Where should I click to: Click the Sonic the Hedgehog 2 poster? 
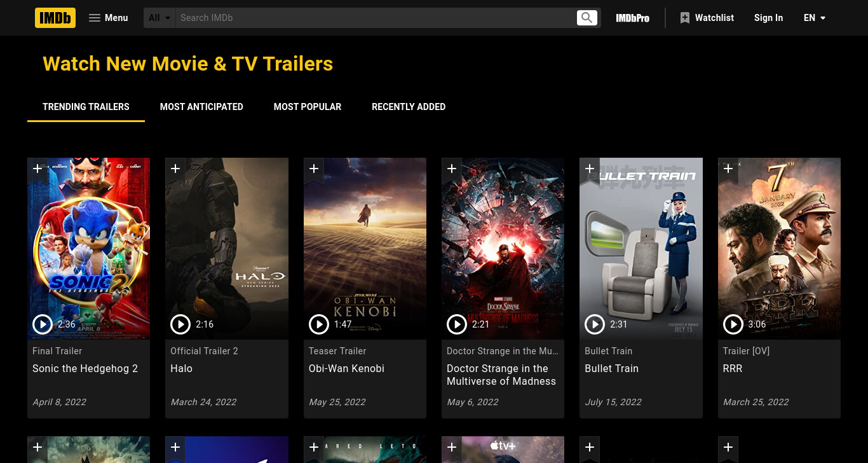point(89,249)
